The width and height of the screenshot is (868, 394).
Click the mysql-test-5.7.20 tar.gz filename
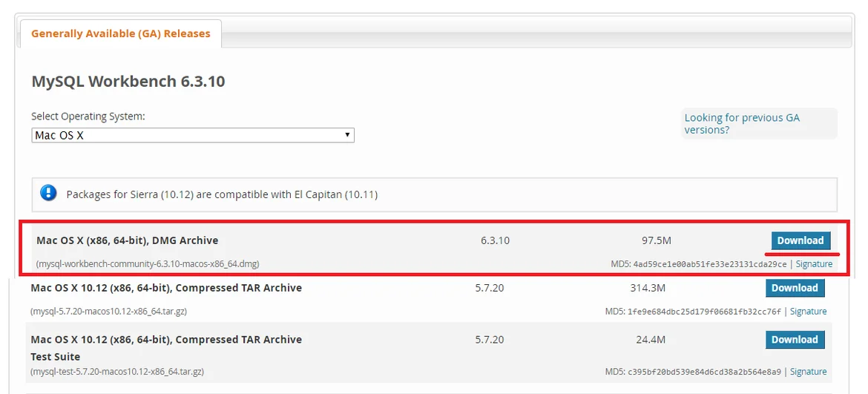(117, 372)
